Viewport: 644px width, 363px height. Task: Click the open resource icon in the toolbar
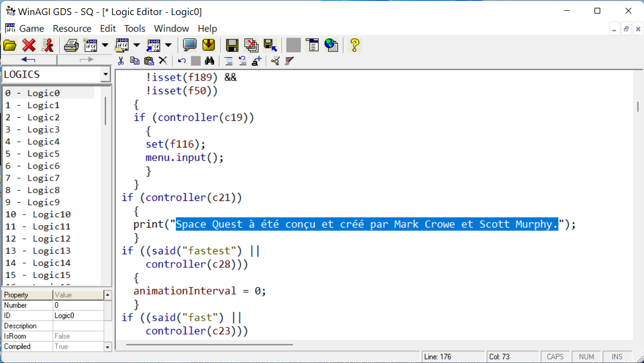[x=121, y=45]
